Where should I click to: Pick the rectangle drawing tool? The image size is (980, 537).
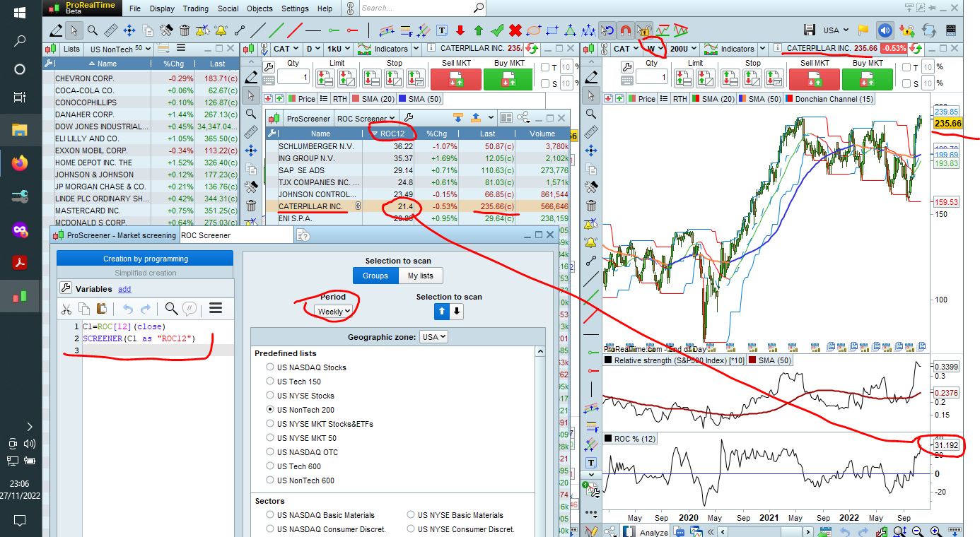point(552,30)
